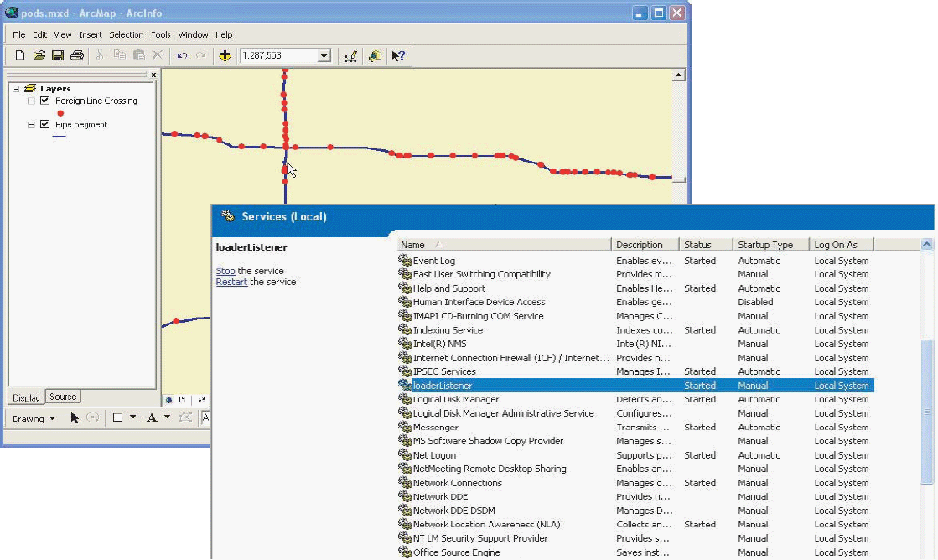This screenshot has height=560, width=938.
Task: Click the Print icon in ArcMap toolbar
Action: pos(76,55)
